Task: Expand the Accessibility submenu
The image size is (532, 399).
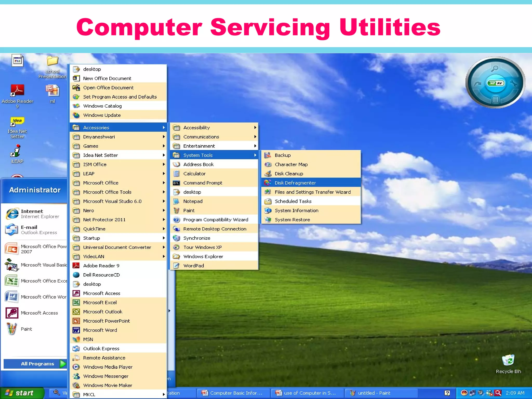Action: (x=214, y=128)
